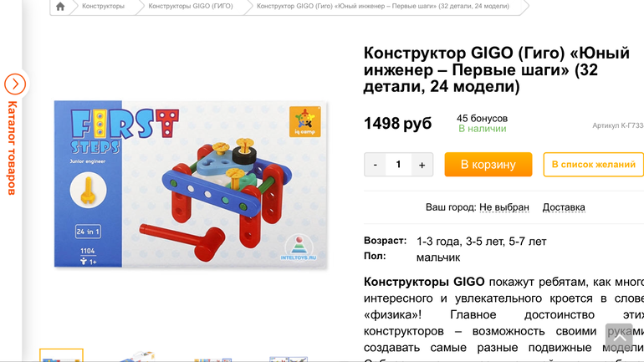This screenshot has width=644, height=362.
Task: Select the third product thumbnail
Action: coord(212,359)
